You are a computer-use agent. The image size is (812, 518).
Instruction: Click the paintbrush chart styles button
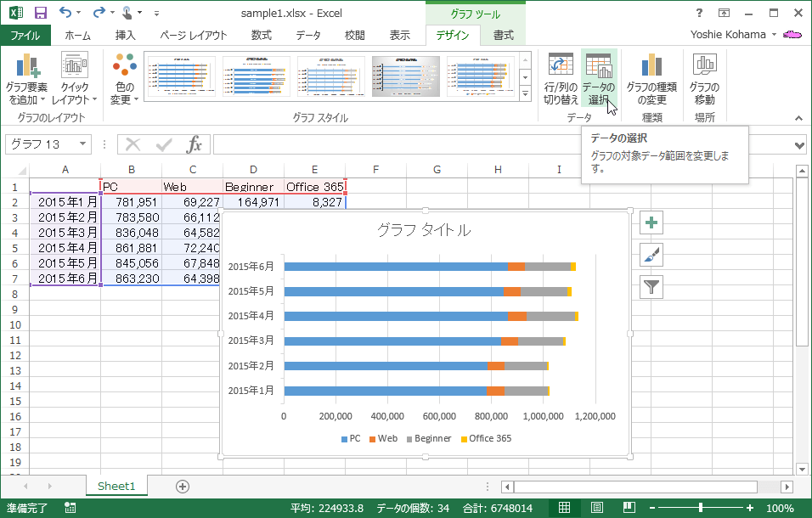click(651, 255)
